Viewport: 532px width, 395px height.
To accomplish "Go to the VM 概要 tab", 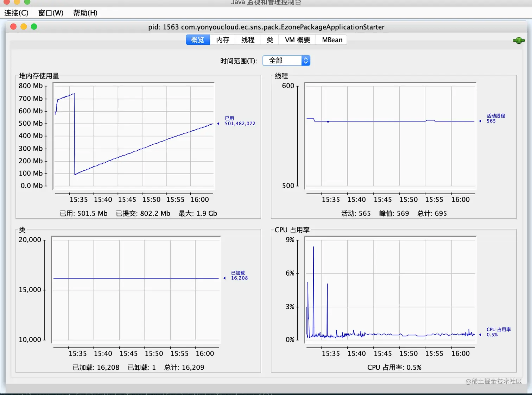I will [x=298, y=40].
